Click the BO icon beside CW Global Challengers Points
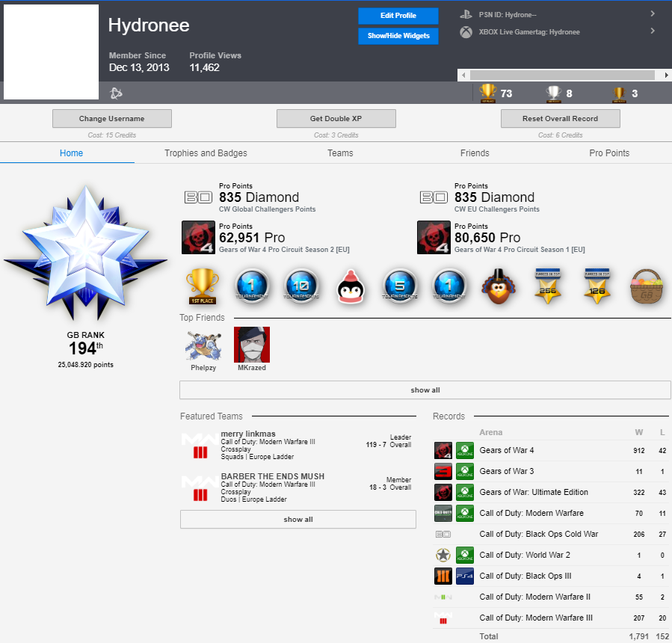The image size is (672, 643). point(198,197)
